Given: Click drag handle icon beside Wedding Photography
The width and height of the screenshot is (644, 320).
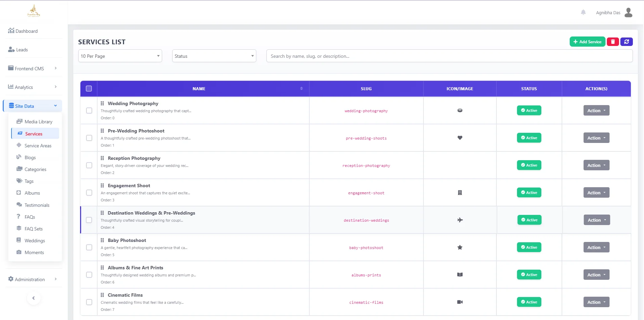Looking at the screenshot, I should click(102, 103).
